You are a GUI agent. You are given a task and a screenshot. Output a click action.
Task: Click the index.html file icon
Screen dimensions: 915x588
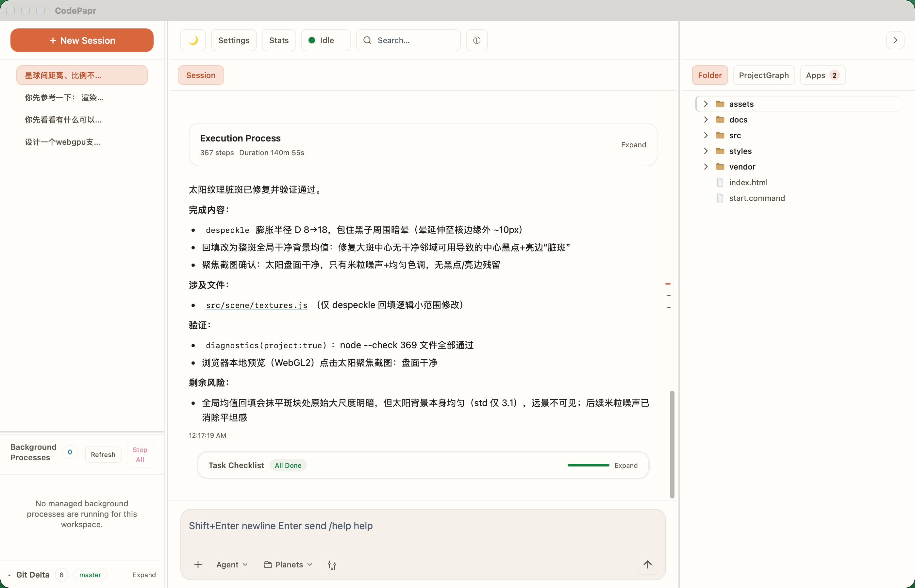click(720, 183)
